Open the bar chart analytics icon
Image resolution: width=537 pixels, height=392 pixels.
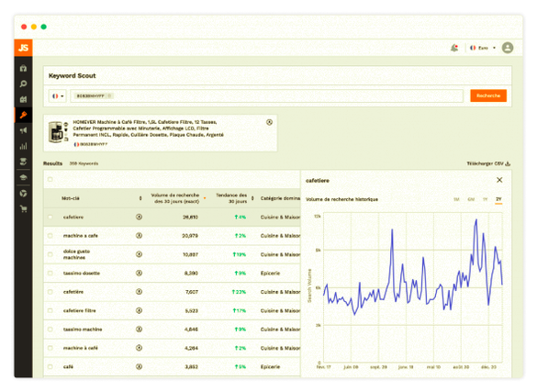[x=23, y=146]
